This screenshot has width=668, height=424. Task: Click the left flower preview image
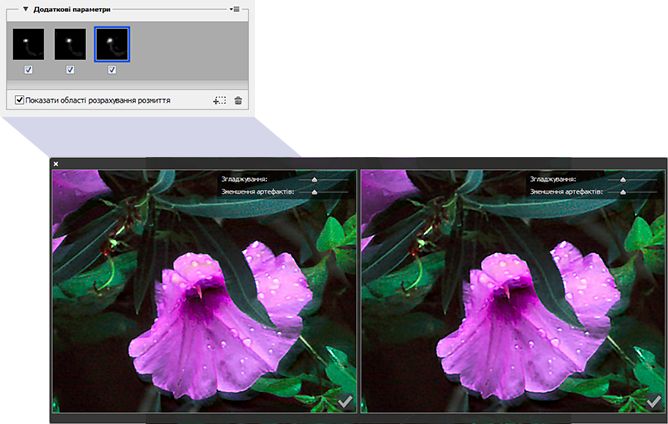coord(204,291)
